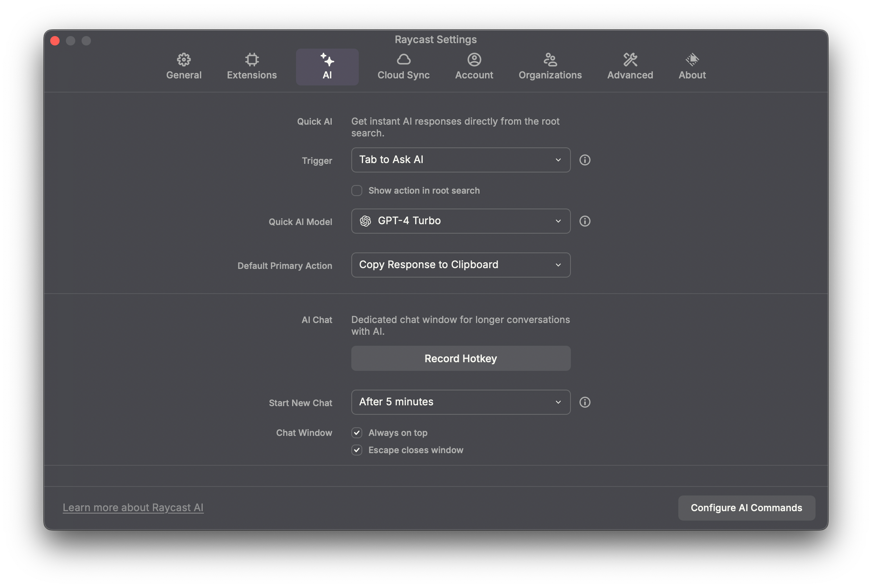The width and height of the screenshot is (872, 588).
Task: Uncheck Always on top
Action: tap(357, 433)
